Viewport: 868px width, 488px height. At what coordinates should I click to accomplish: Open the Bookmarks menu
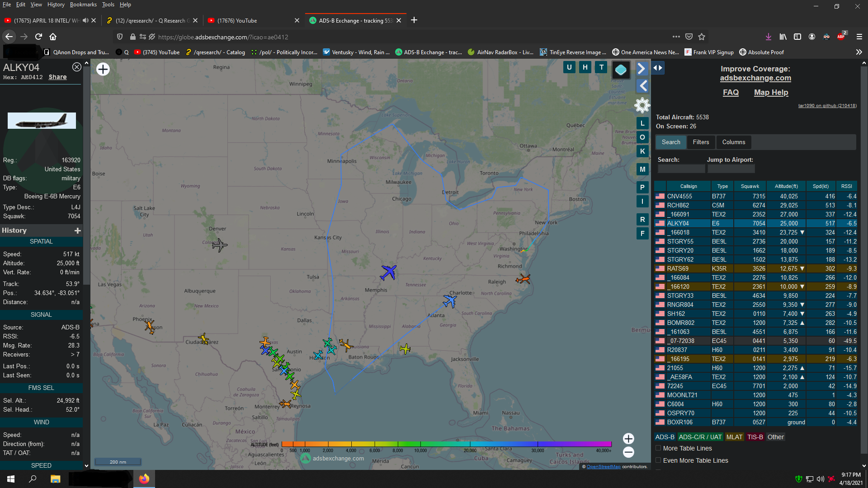tap(83, 5)
